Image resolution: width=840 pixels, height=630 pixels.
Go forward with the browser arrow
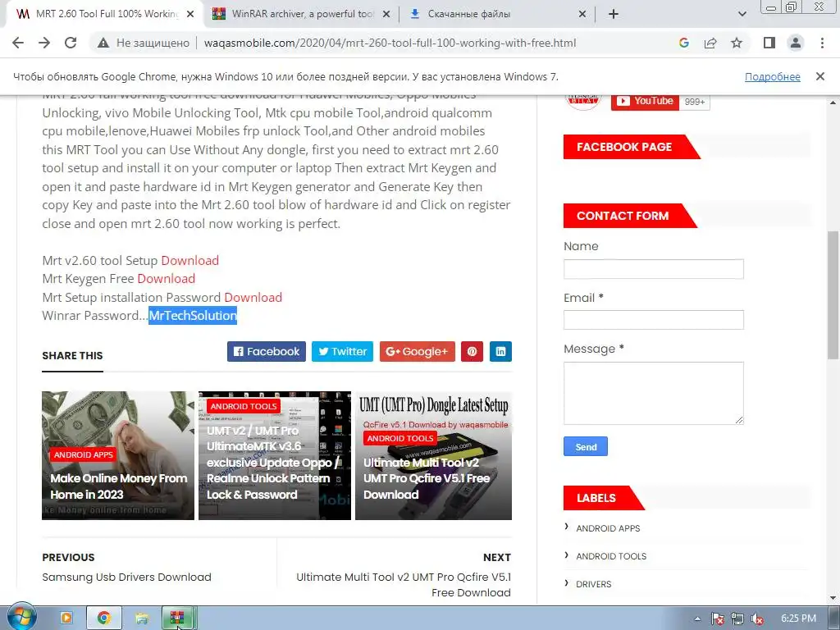coord(44,43)
